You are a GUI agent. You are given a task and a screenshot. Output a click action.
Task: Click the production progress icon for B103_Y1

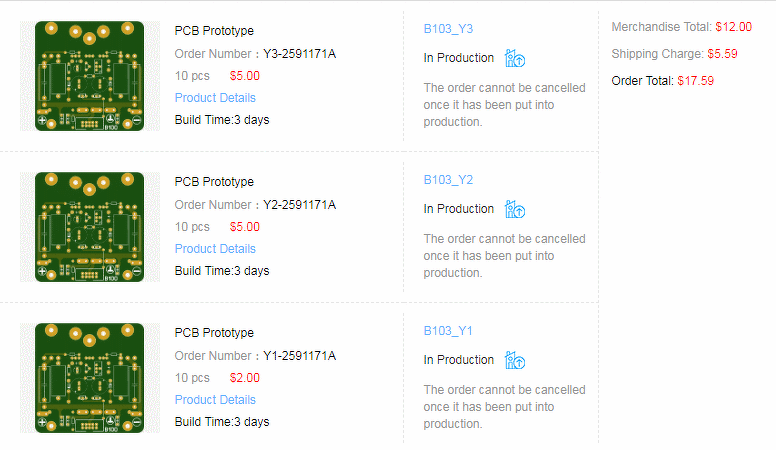click(x=515, y=360)
